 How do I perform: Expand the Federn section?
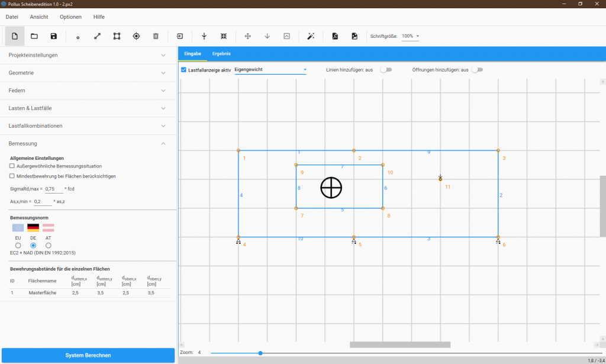pyautogui.click(x=88, y=91)
